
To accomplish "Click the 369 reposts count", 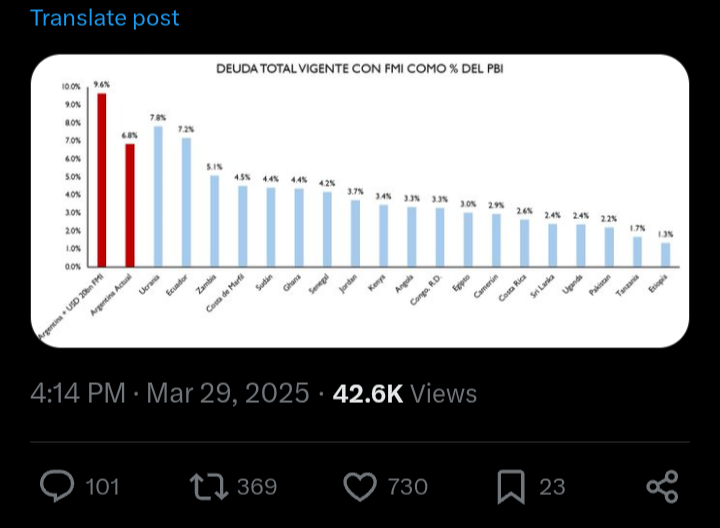I will pyautogui.click(x=257, y=487).
